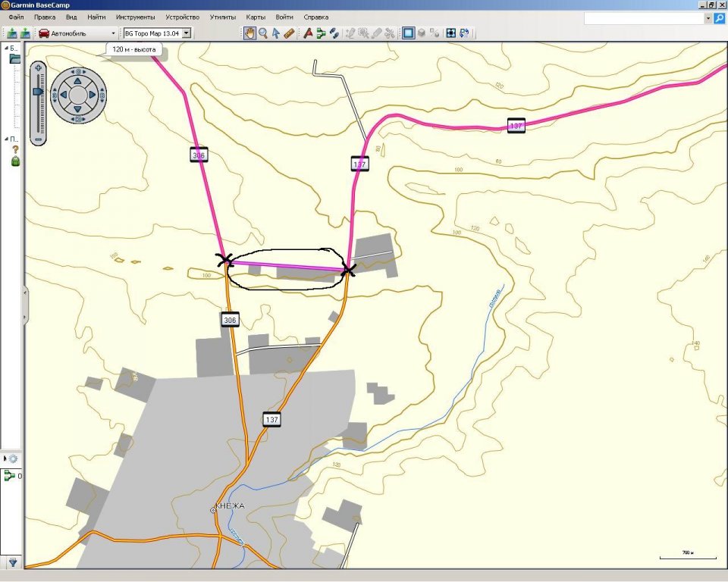The width and height of the screenshot is (728, 582).
Task: Select the Zoom magnifier tool
Action: 263,33
